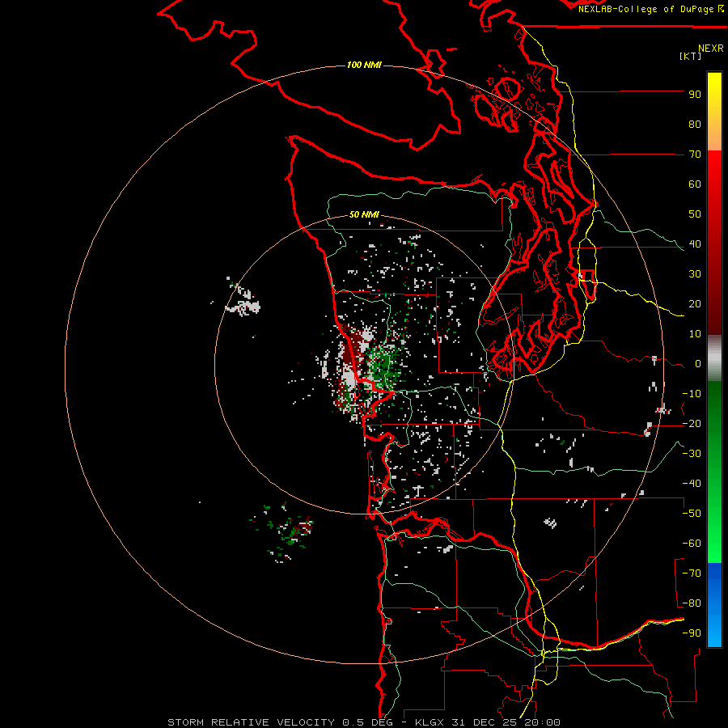Select the 0 value on velocity scale
728x728 pixels.
(x=698, y=363)
